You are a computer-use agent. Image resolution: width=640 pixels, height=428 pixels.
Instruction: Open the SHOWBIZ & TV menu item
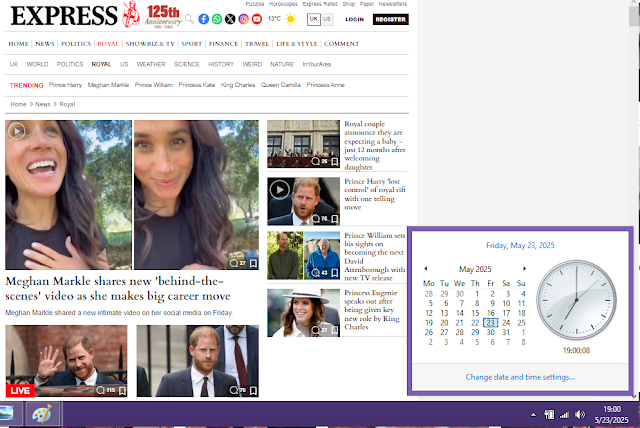(x=150, y=44)
